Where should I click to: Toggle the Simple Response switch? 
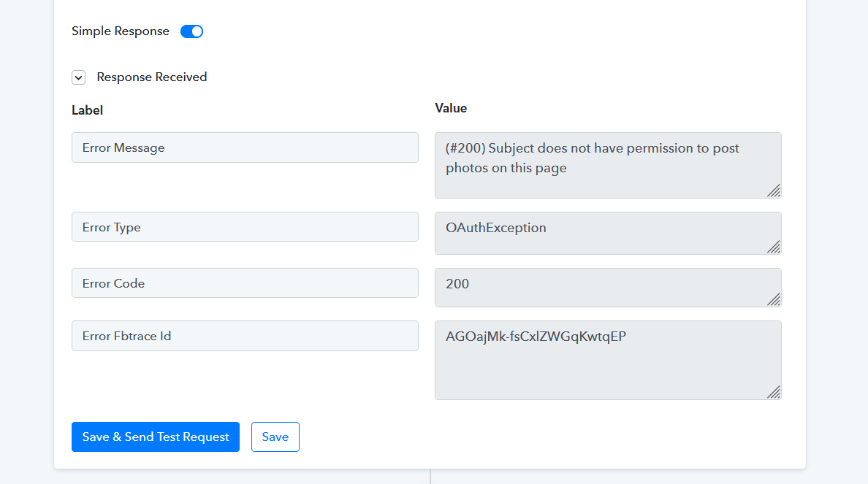pos(191,31)
